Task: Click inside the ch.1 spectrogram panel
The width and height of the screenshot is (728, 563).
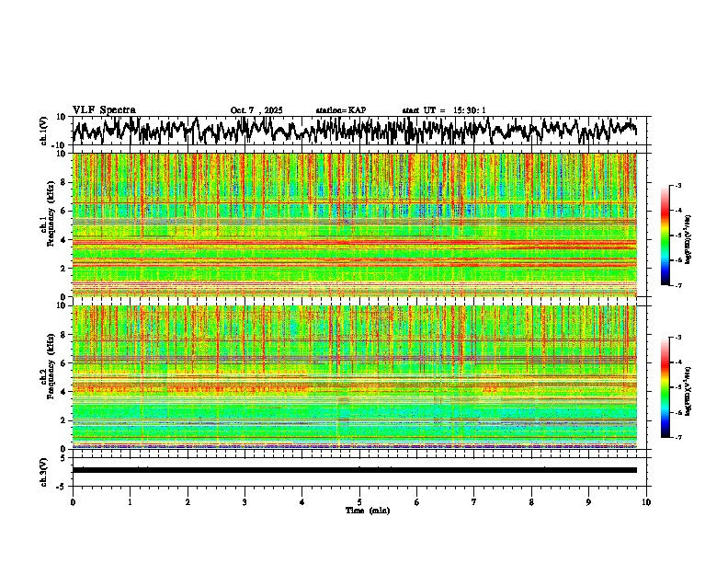Action: tap(355, 224)
